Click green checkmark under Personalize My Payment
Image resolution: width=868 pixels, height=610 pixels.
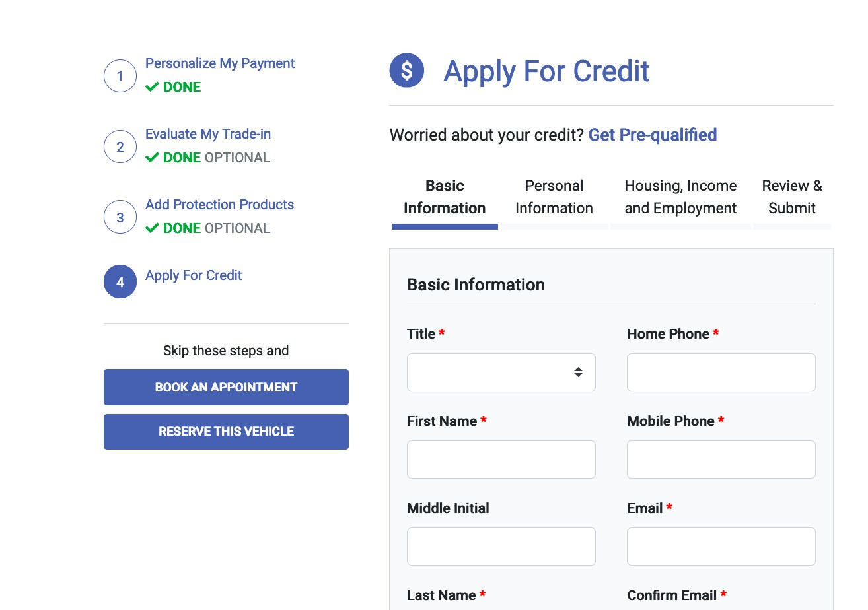pyautogui.click(x=152, y=87)
